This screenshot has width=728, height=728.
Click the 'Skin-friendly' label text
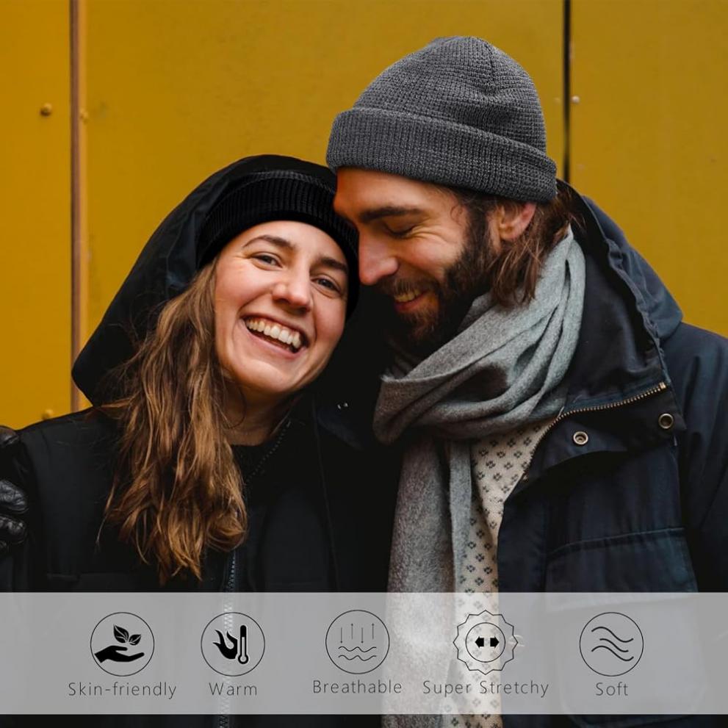122,690
